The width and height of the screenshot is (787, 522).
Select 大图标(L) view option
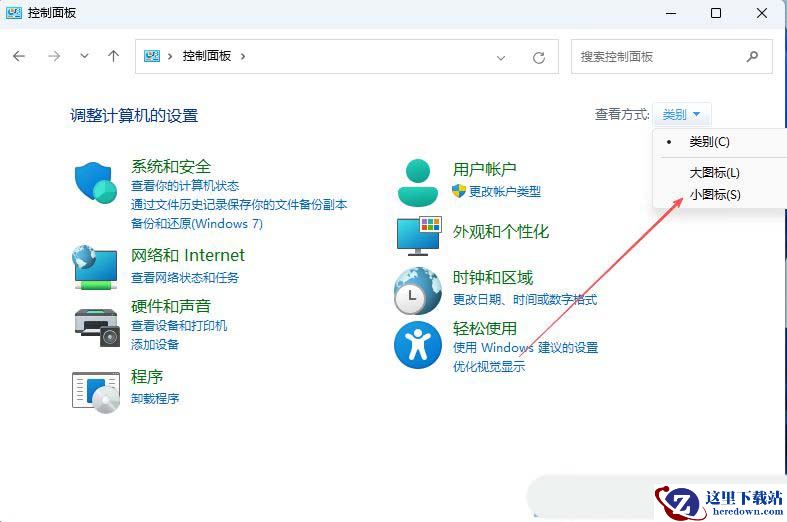714,173
